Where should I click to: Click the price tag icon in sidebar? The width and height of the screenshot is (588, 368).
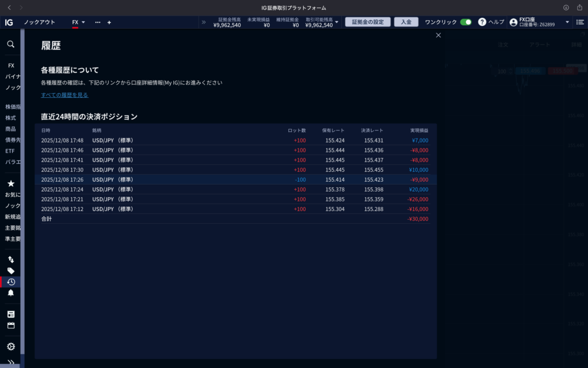[x=10, y=271]
